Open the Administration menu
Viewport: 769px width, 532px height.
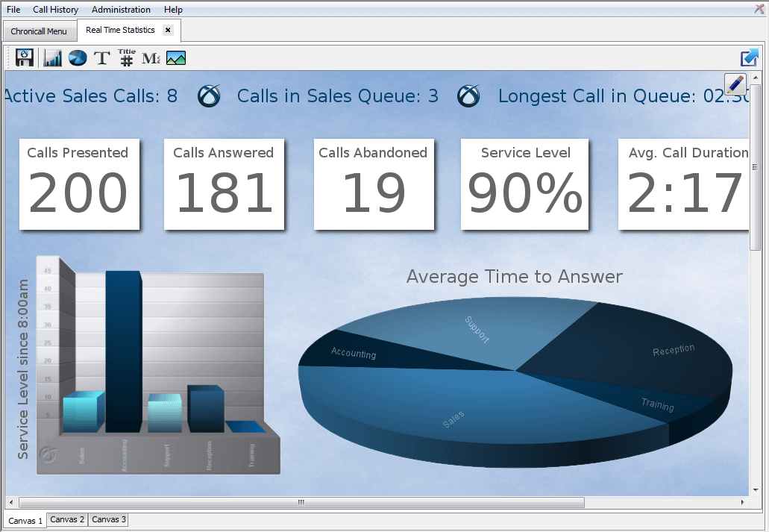(x=121, y=10)
